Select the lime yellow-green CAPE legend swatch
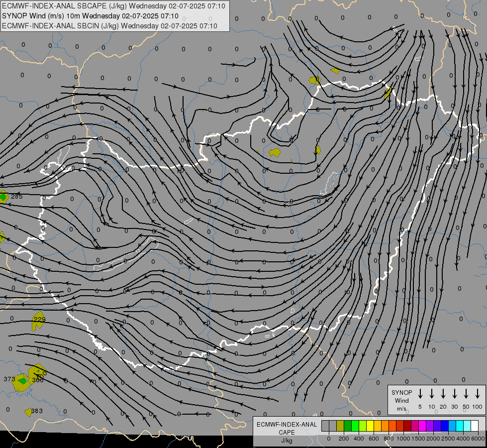The height and width of the screenshot is (448, 487). point(363,426)
